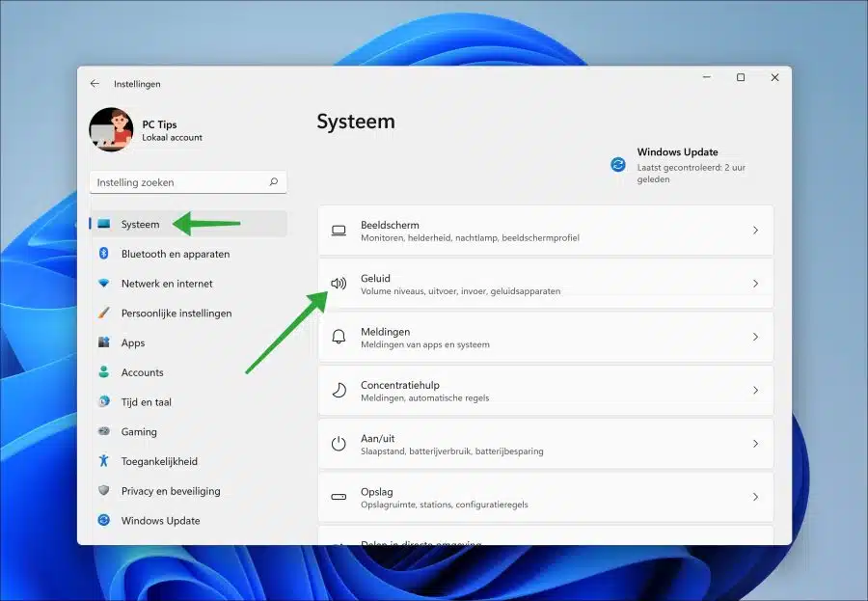Screen dimensions: 868x601
Task: Go to Persoonlijke instellingen
Action: click(176, 313)
